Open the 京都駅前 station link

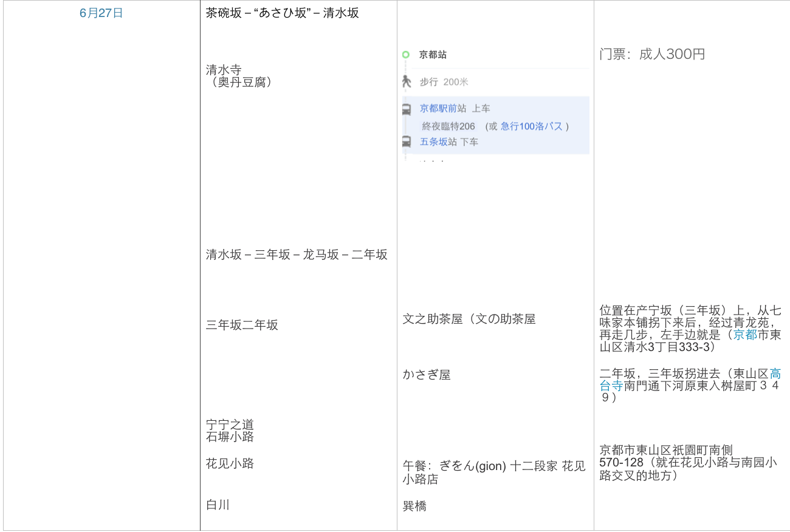[x=438, y=109]
